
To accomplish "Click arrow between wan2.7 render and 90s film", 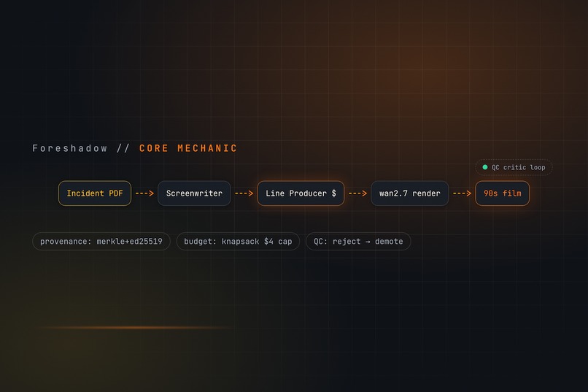I will pos(462,193).
